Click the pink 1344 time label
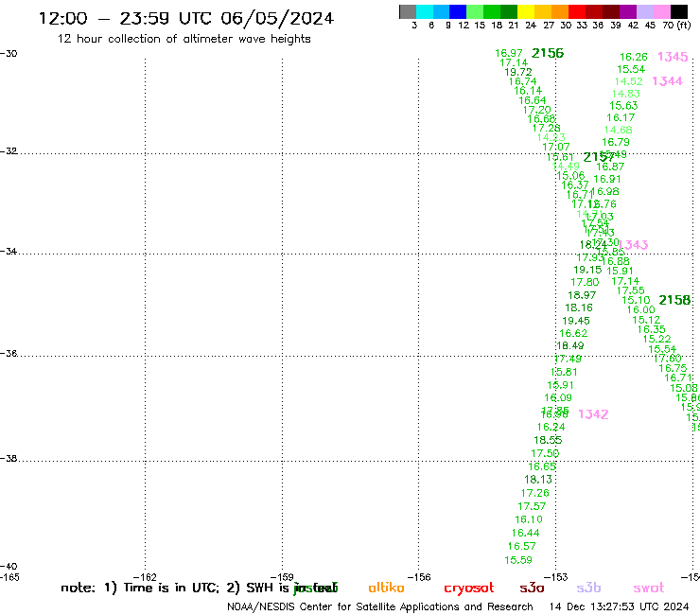Image resolution: width=700 pixels, height=615 pixels. (x=668, y=81)
